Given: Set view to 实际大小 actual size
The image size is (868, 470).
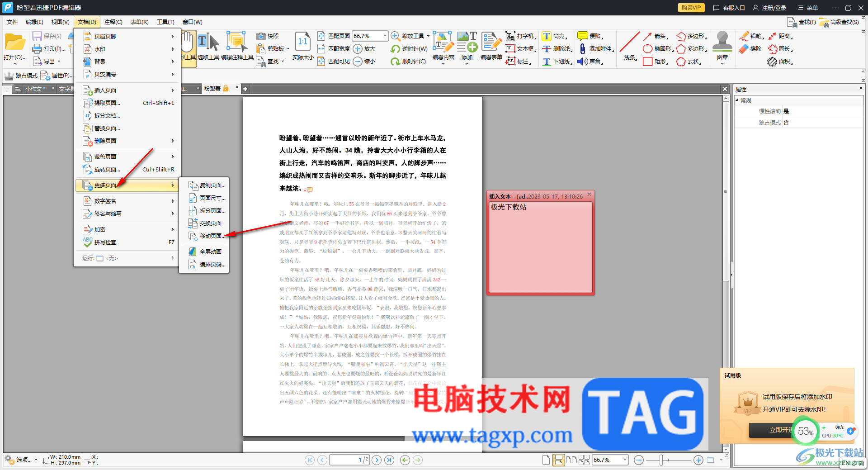Looking at the screenshot, I should tap(303, 47).
